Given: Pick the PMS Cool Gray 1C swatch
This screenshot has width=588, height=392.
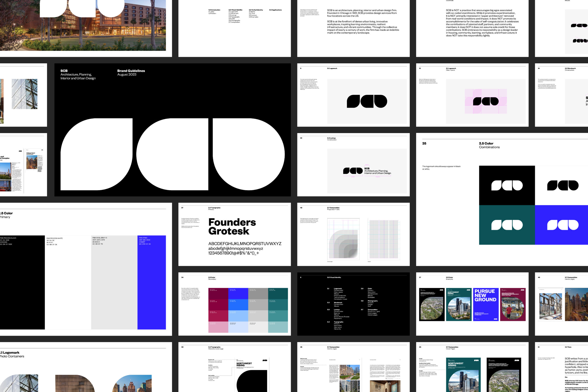Looking at the screenshot, I should pos(114,282).
